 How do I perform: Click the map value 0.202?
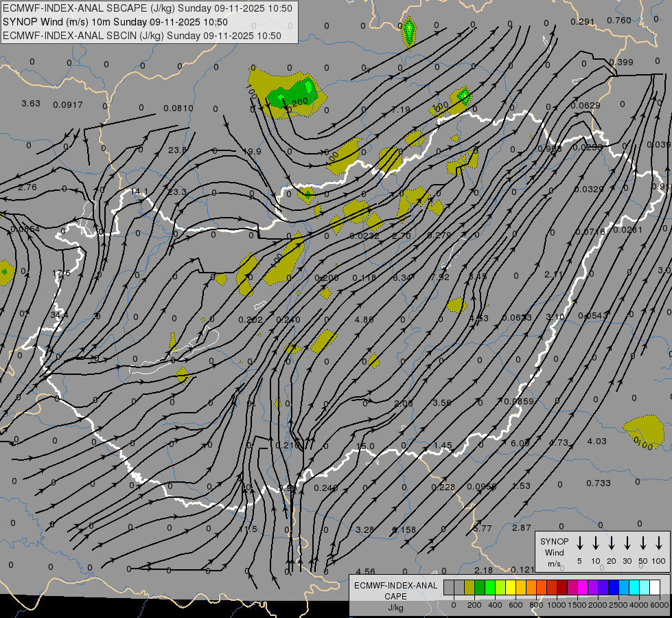coord(251,319)
